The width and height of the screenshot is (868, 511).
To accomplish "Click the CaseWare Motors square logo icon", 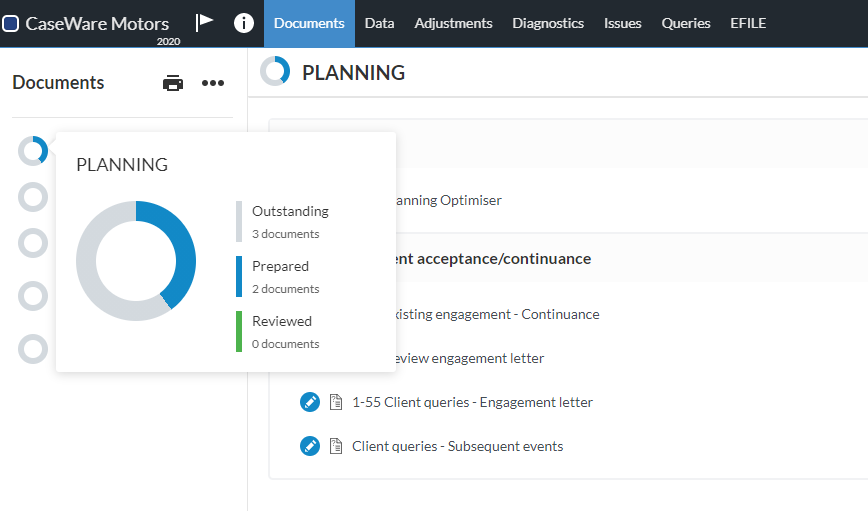I will (11, 23).
